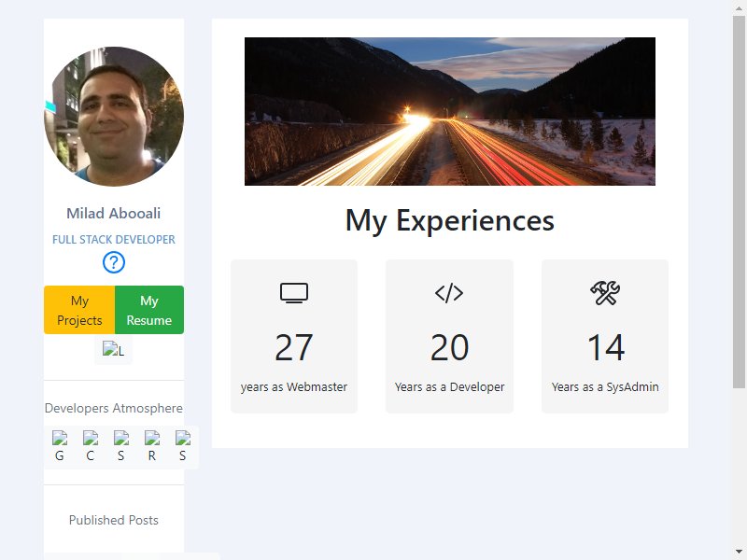Click the broken image icon labeled C

(91, 447)
